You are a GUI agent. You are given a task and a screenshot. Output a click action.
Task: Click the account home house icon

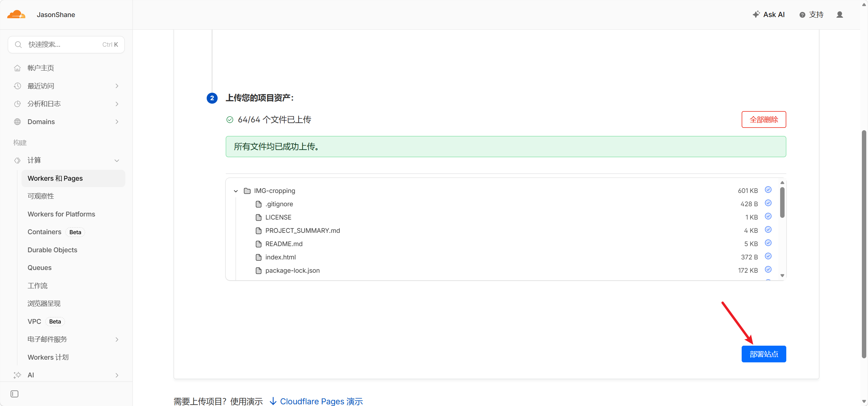click(17, 68)
